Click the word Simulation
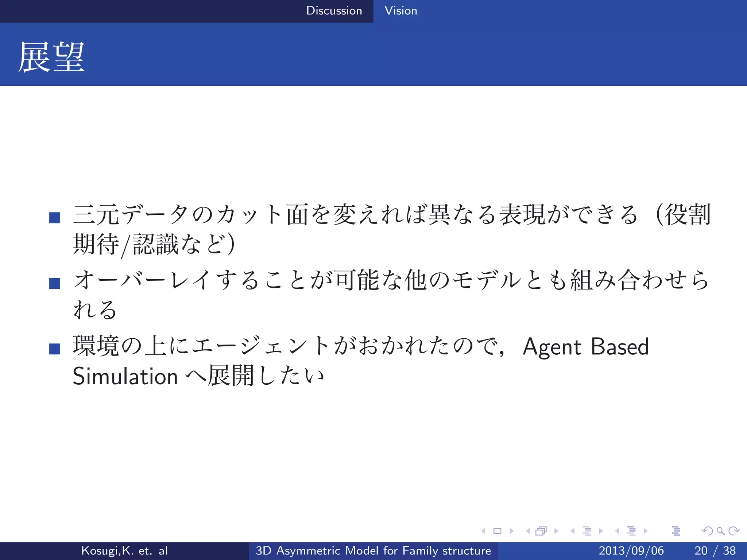The height and width of the screenshot is (560, 747). coord(125,376)
